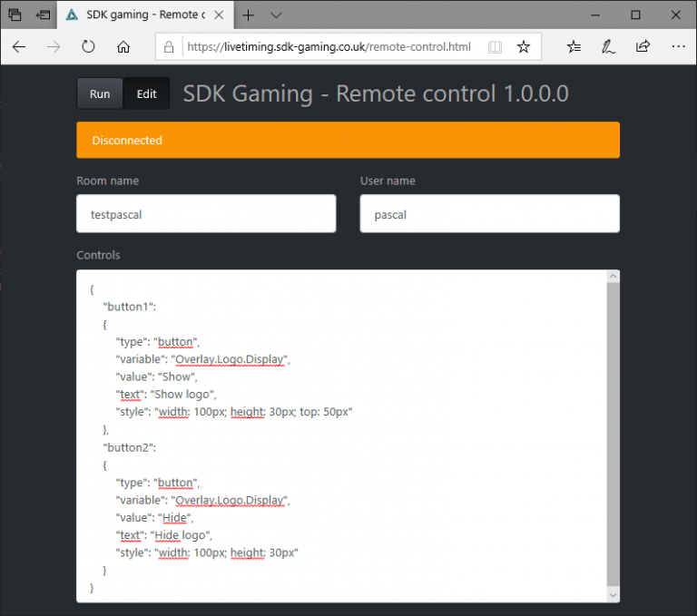Share this page
This screenshot has width=697, height=616.
(x=643, y=46)
